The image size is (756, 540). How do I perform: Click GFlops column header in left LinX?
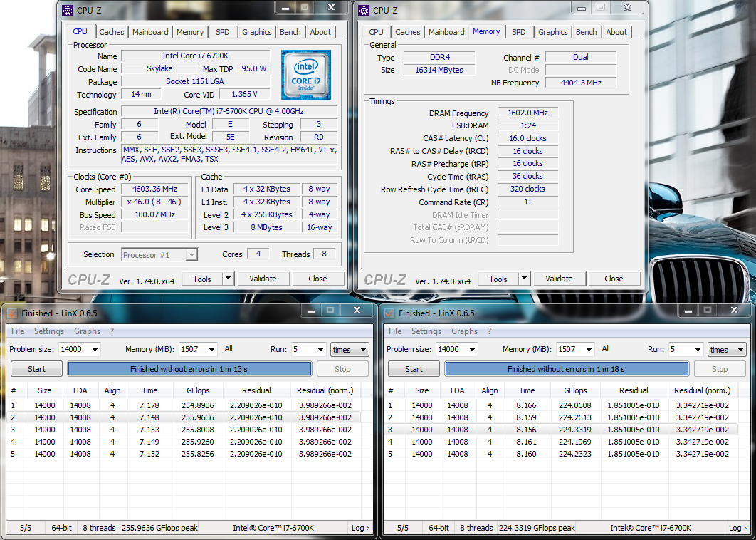199,390
